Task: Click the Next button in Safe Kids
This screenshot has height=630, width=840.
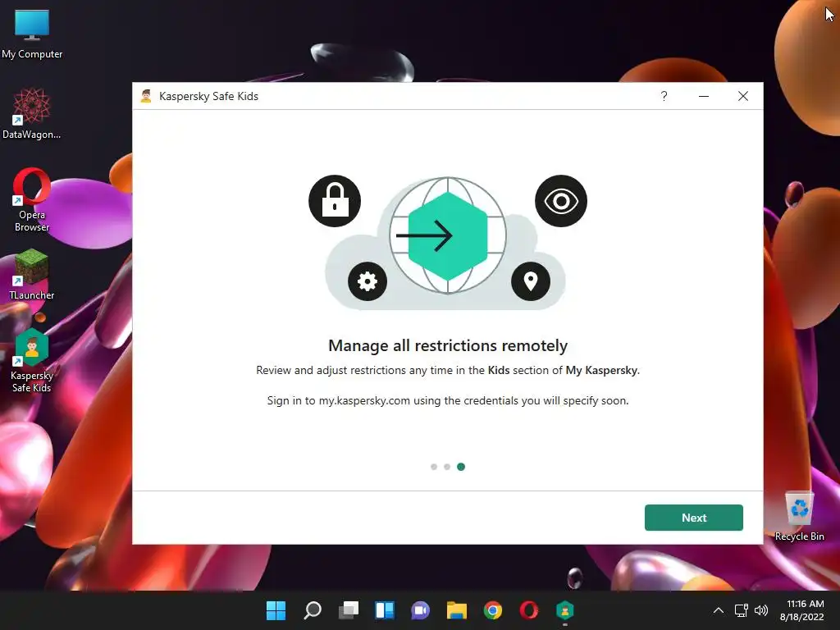Action: pyautogui.click(x=693, y=518)
